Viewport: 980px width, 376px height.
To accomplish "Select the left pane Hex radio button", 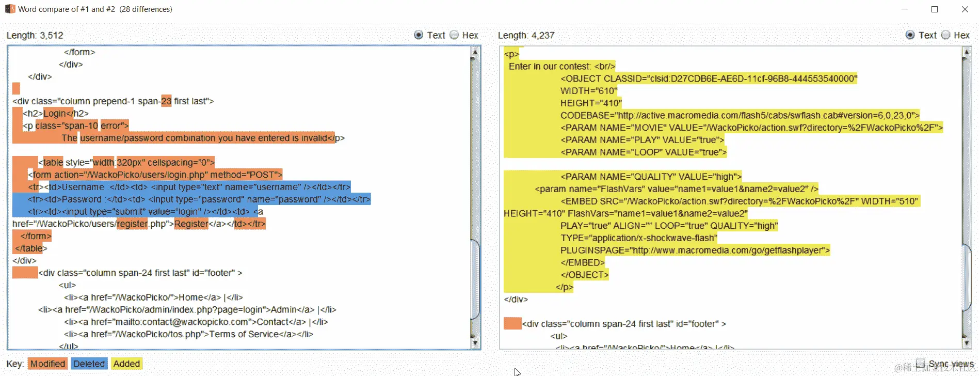I will coord(454,35).
